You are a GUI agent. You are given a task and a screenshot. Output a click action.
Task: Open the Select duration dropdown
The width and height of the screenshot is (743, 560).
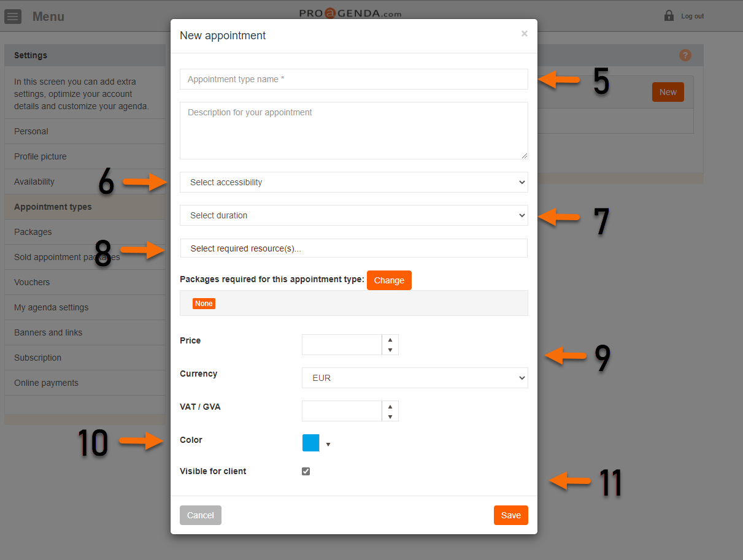coord(354,215)
